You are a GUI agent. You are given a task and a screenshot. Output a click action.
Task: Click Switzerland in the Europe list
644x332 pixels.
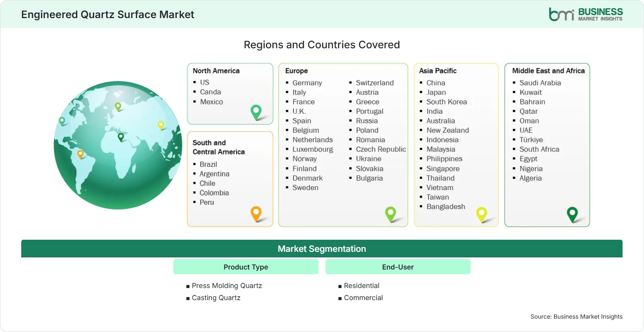click(x=375, y=83)
